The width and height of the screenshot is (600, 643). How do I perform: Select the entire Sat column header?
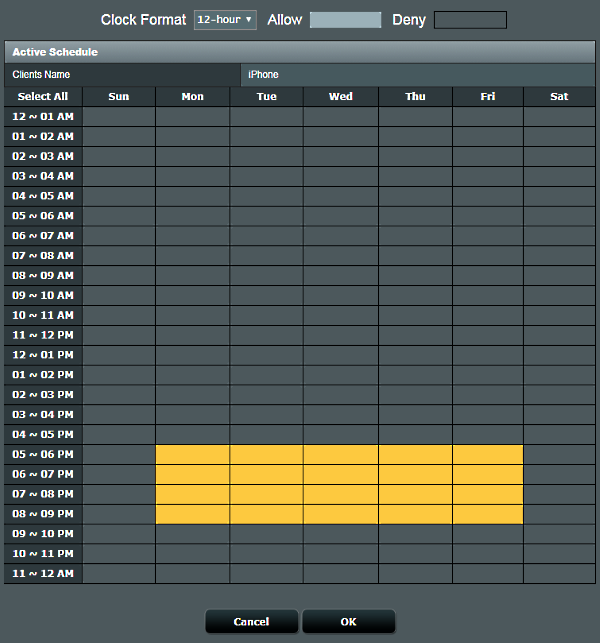[559, 96]
